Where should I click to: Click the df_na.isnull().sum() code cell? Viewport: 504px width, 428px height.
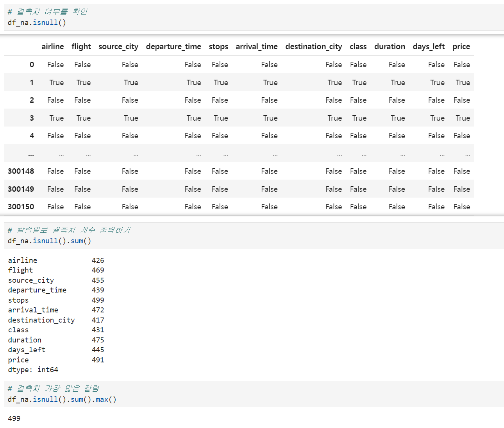coord(254,235)
